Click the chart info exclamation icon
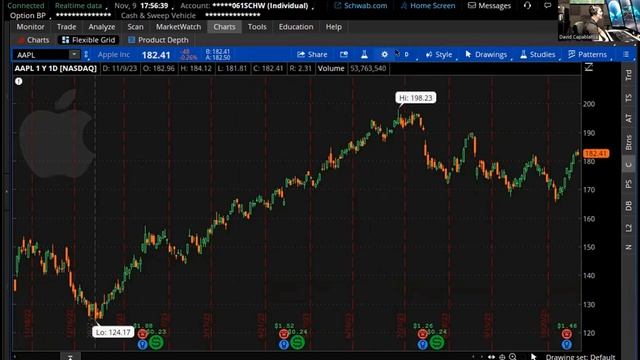640x360 pixels. (x=19, y=82)
